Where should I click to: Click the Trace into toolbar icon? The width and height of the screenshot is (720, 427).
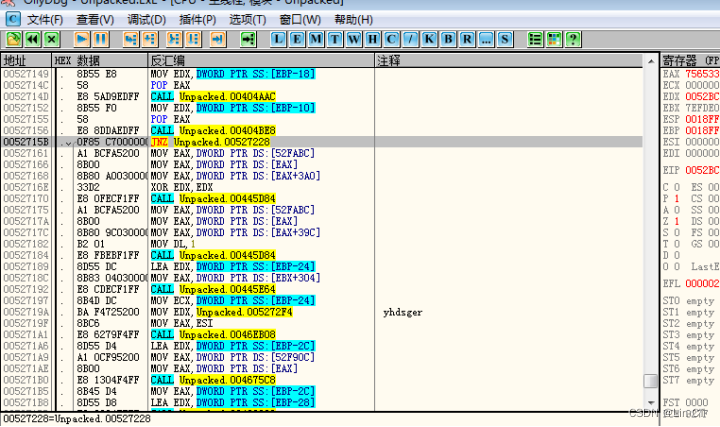click(174, 39)
